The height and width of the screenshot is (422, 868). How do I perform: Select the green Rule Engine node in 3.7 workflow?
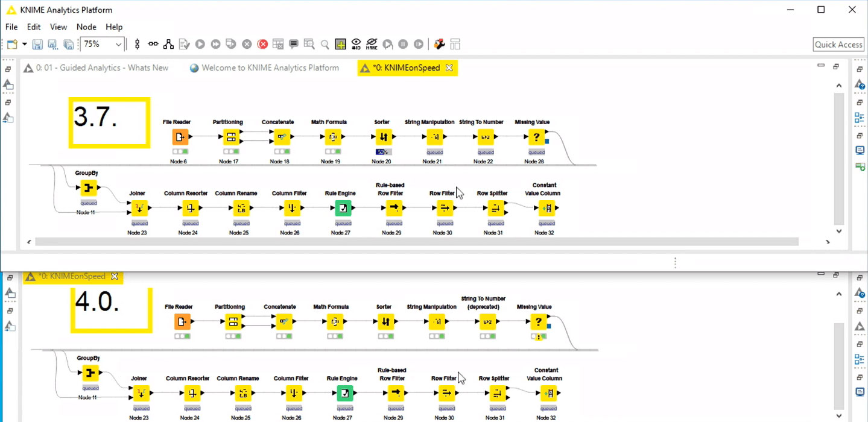point(343,208)
